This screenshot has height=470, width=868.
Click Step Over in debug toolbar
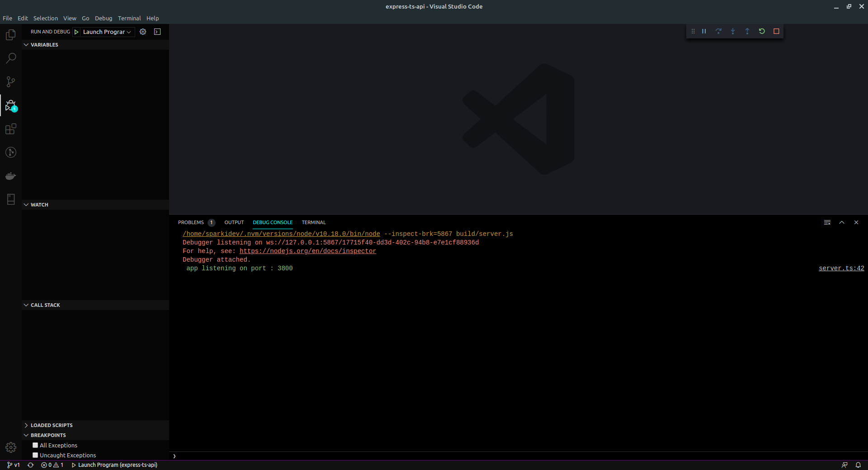718,31
